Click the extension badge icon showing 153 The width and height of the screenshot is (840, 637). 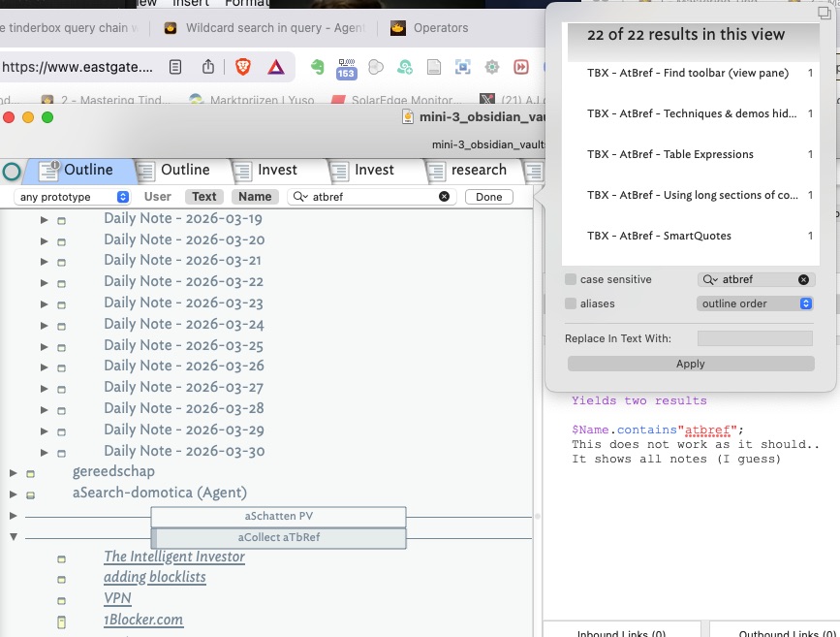coord(346,69)
